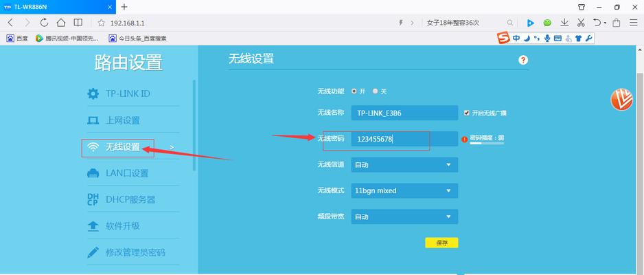This screenshot has height=275, width=644.
Task: Click the password strength bar
Action: click(487, 144)
